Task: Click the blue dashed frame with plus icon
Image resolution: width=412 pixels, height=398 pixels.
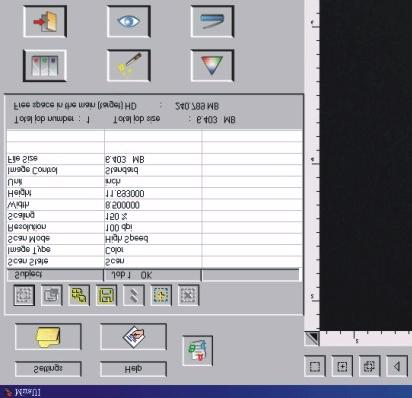Action: pyautogui.click(x=161, y=295)
